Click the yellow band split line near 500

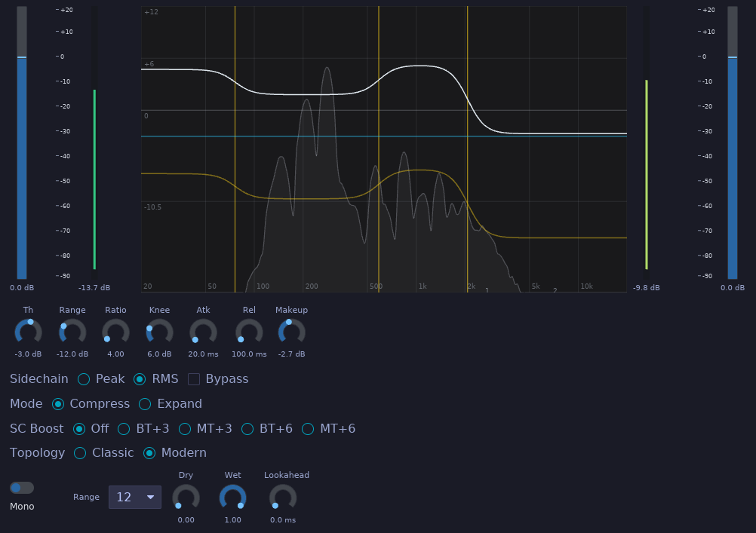(379, 149)
